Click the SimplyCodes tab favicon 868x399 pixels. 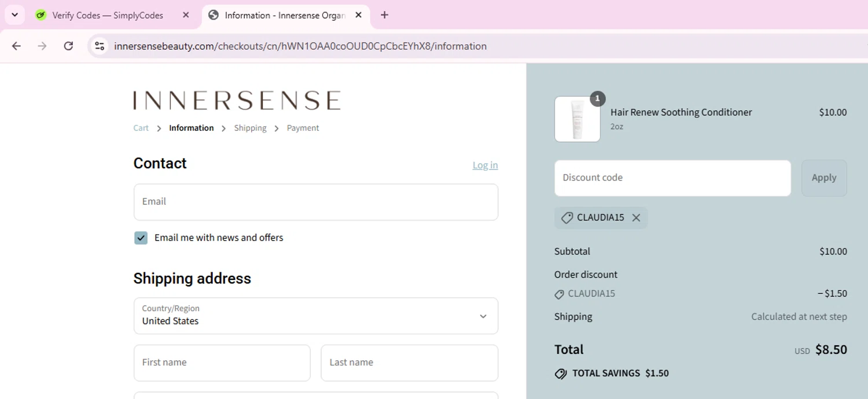(41, 16)
